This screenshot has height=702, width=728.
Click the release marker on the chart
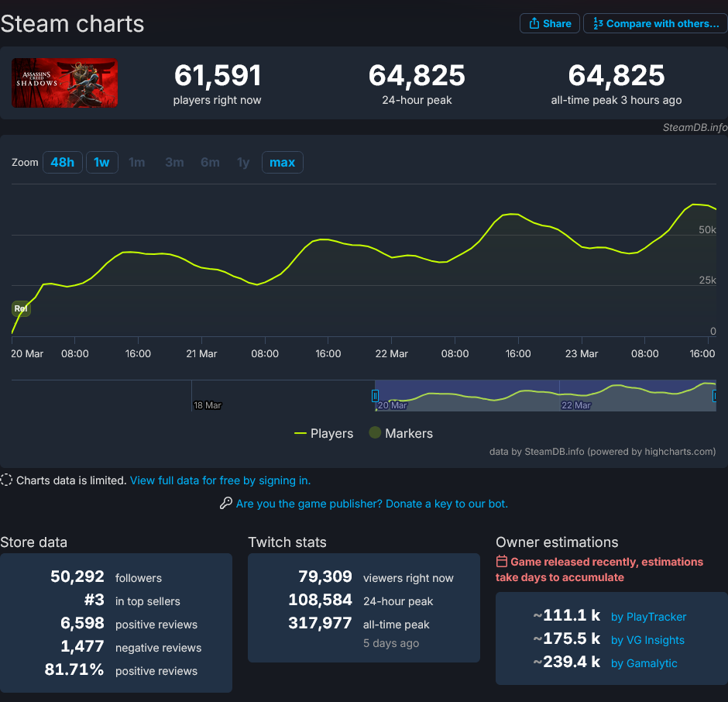coord(21,308)
